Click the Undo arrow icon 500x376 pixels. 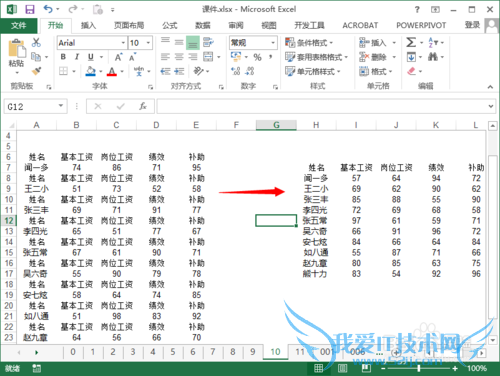(x=48, y=9)
